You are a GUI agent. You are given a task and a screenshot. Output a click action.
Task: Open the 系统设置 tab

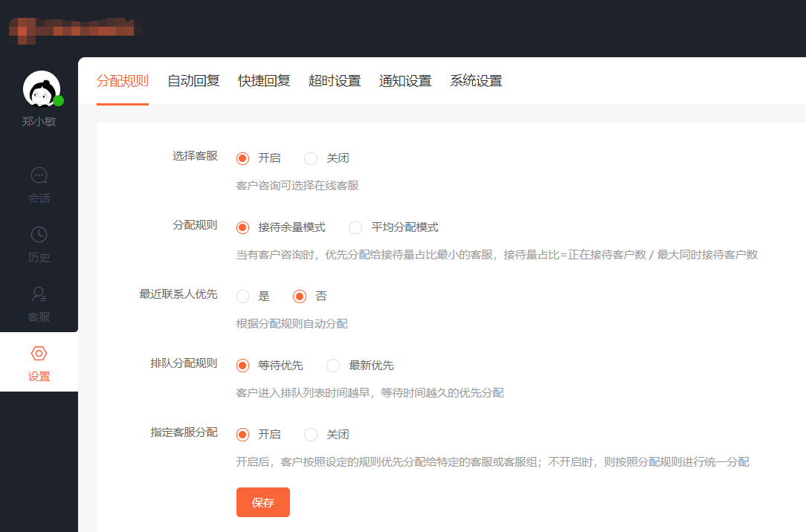pos(476,81)
